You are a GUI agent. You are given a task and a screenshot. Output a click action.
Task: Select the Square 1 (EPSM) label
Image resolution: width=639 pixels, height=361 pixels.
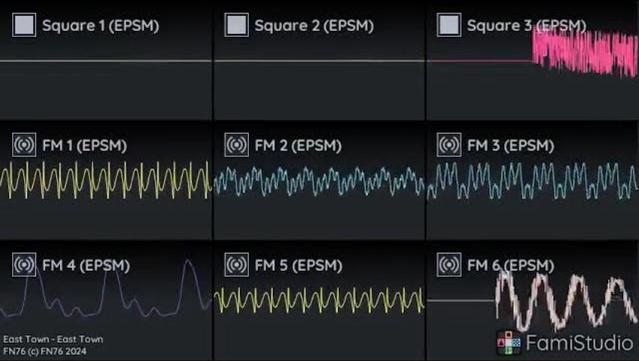tap(101, 26)
